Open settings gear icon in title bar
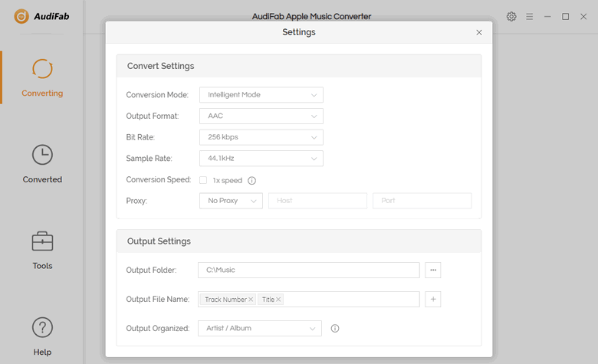The image size is (598, 364). coord(511,16)
